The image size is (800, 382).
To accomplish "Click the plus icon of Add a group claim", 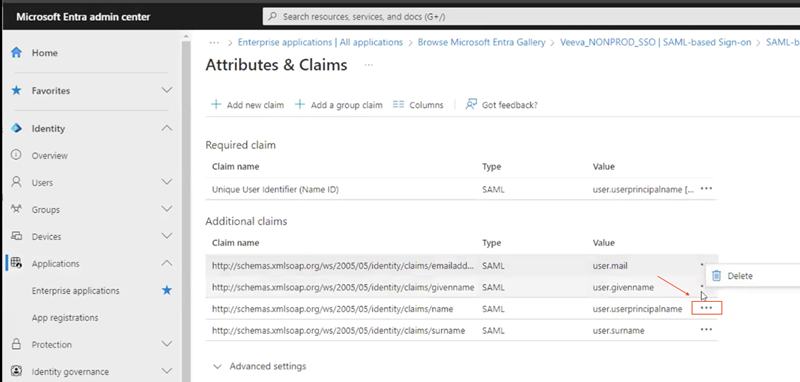I will [x=300, y=105].
